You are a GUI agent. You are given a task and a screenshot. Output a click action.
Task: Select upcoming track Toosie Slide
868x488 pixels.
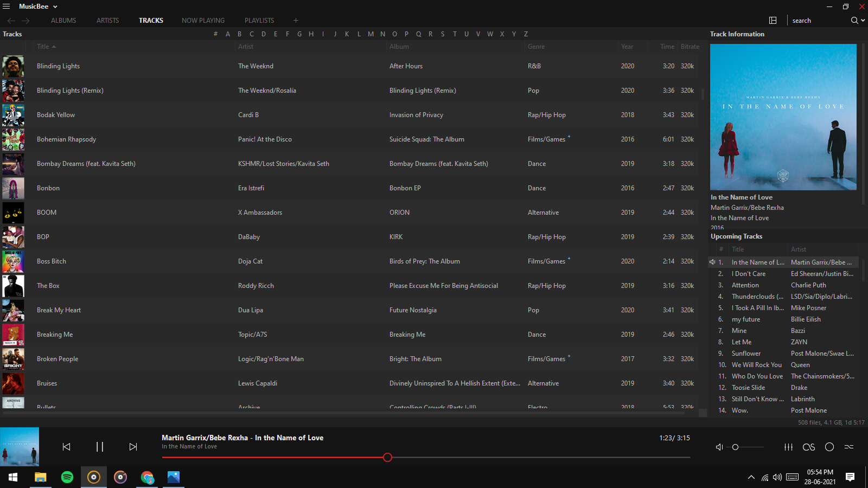point(783,388)
